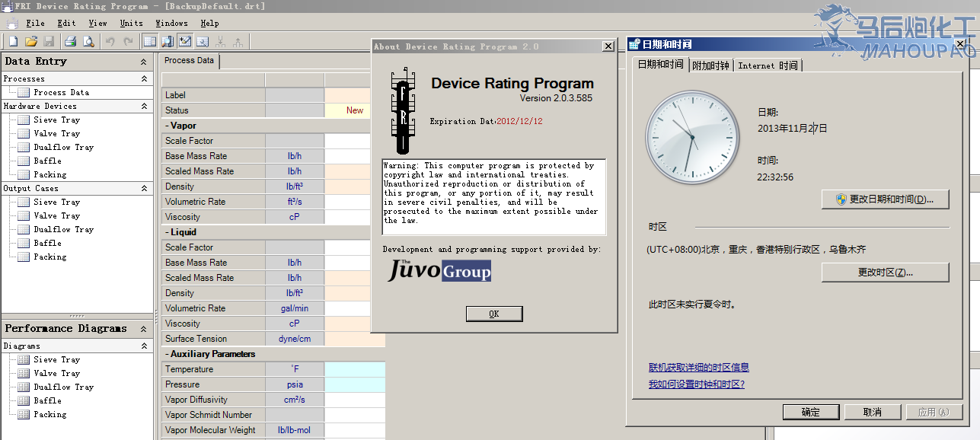Select Sieve Tray under Output Cases
Image resolution: width=980 pixels, height=440 pixels.
(x=56, y=202)
